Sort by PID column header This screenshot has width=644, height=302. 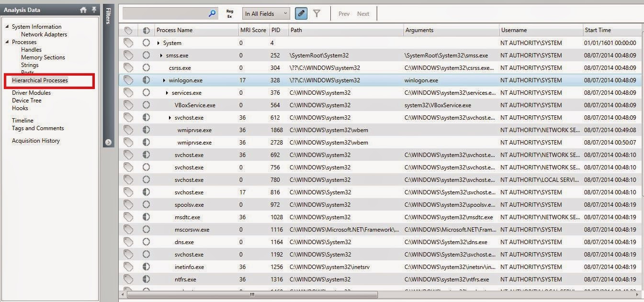(278, 30)
